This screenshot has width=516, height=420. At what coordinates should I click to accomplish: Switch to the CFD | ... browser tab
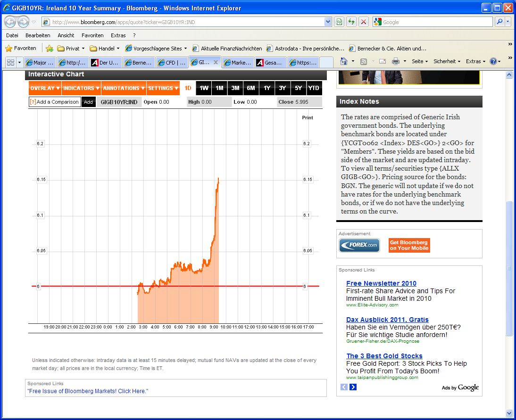tap(172, 63)
